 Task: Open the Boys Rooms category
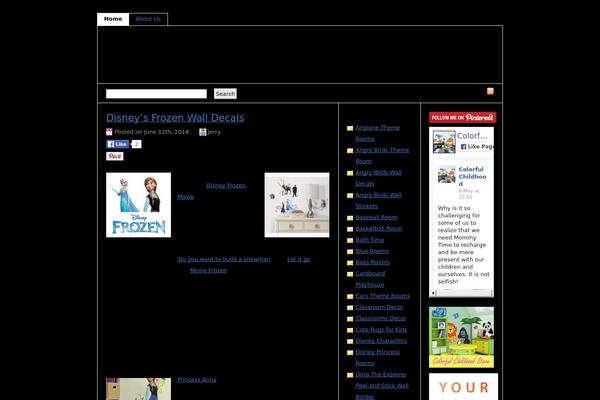pyautogui.click(x=373, y=263)
